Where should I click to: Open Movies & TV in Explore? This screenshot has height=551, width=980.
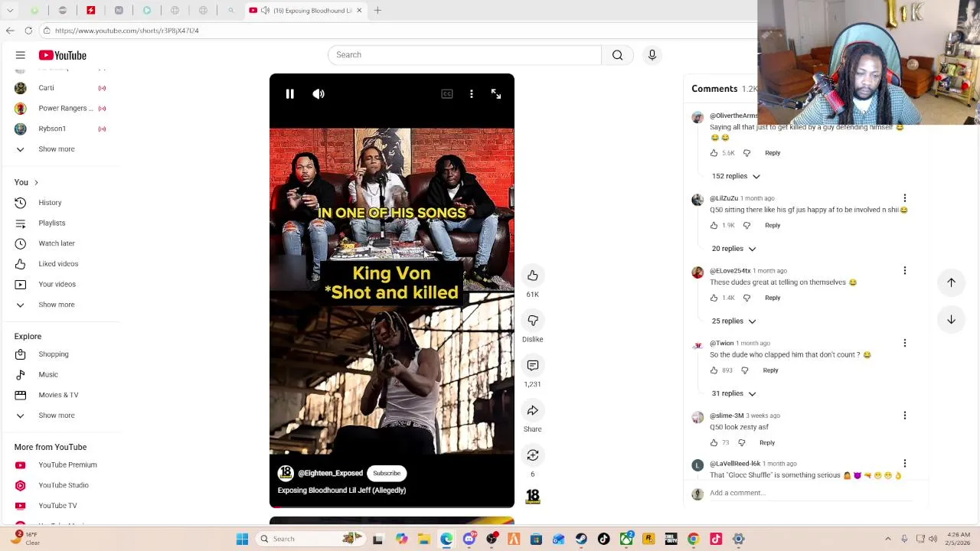point(58,395)
